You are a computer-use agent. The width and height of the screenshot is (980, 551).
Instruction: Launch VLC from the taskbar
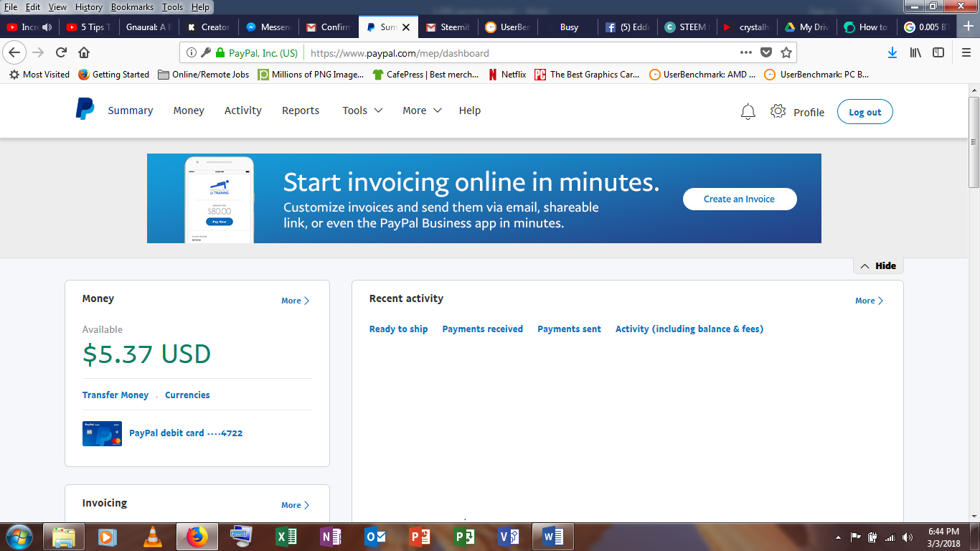(x=152, y=537)
